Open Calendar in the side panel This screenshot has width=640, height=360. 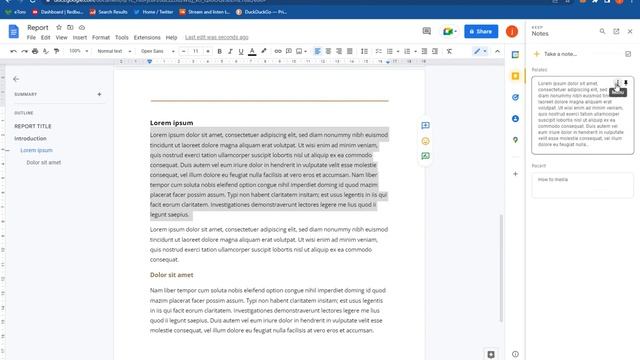515,55
